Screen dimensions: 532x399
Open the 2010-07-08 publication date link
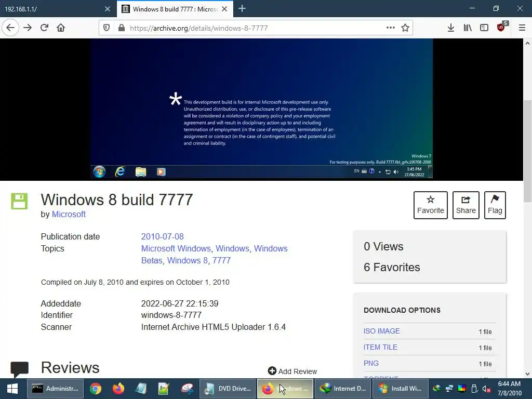162,236
